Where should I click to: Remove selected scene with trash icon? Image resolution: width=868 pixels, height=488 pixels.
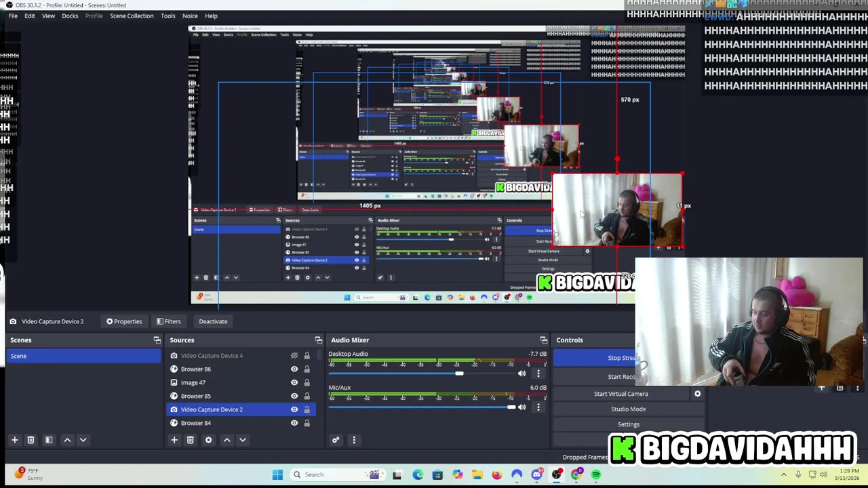point(31,440)
